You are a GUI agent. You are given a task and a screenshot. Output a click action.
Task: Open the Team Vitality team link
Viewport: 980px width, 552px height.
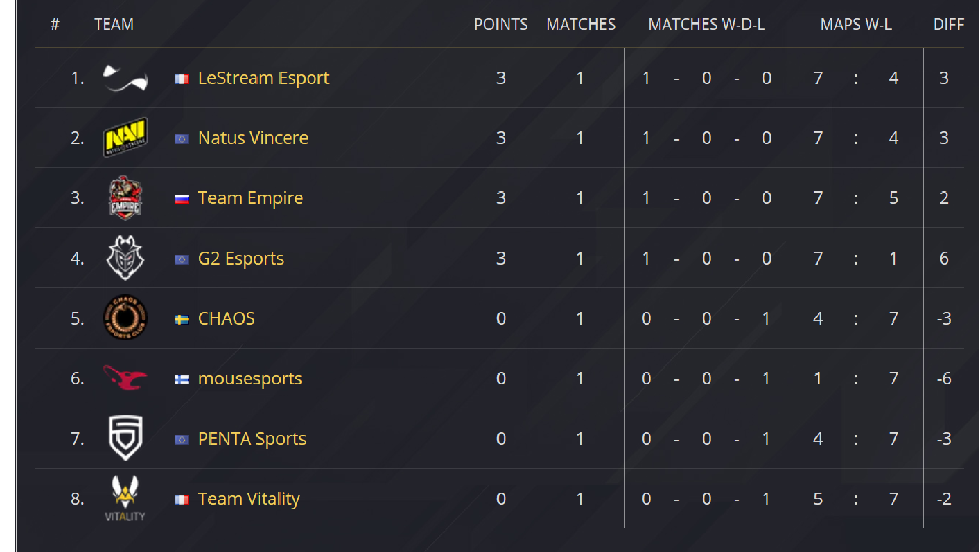tap(249, 499)
